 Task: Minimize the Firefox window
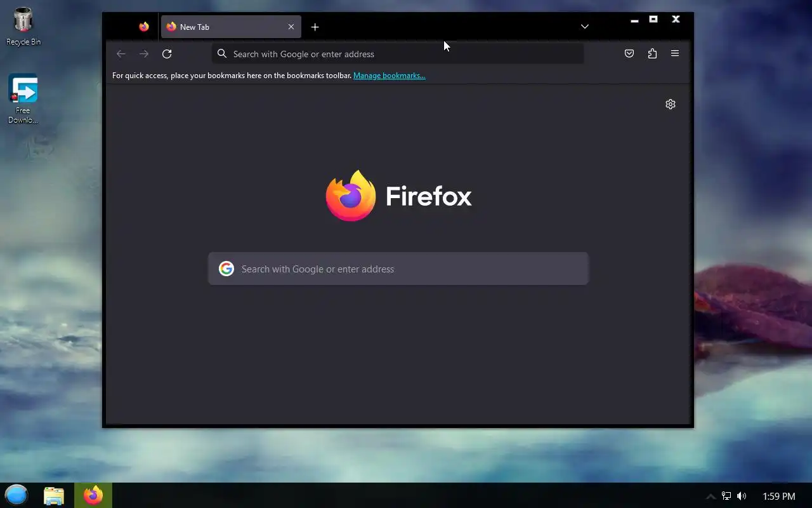pyautogui.click(x=634, y=20)
